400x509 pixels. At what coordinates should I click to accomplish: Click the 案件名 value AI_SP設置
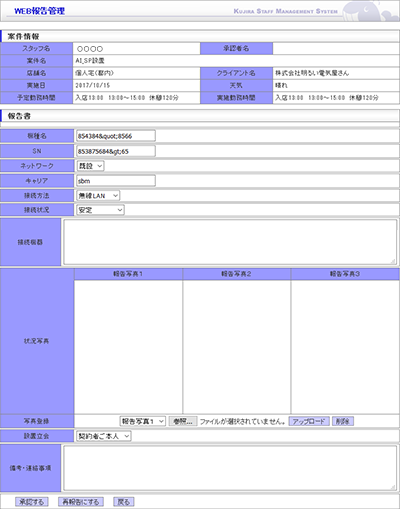[x=90, y=61]
